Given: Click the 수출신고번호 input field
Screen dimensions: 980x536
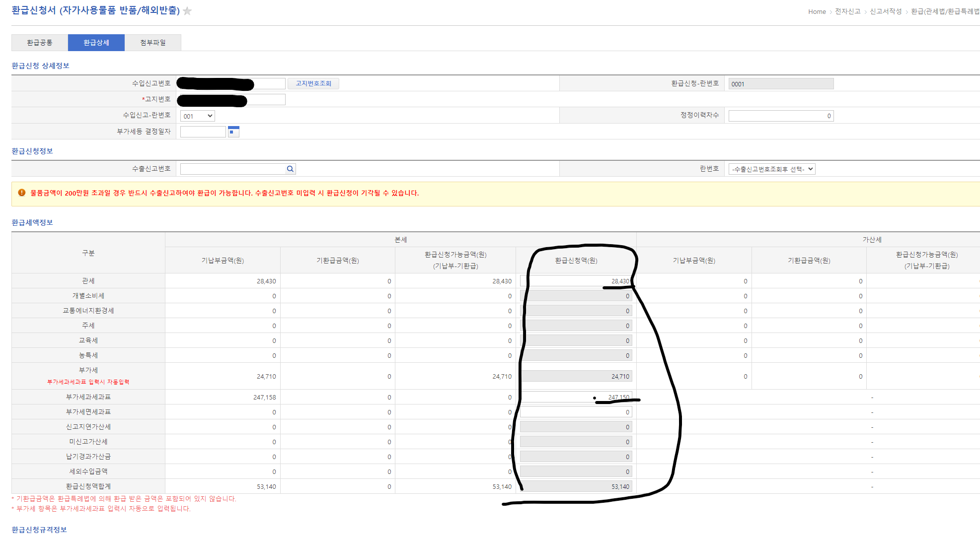Looking at the screenshot, I should click(238, 169).
